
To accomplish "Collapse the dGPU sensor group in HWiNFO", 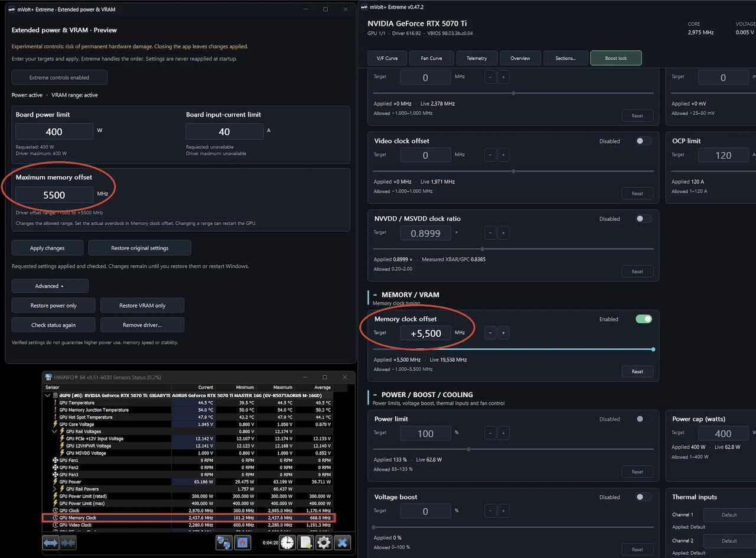I will pyautogui.click(x=48, y=395).
